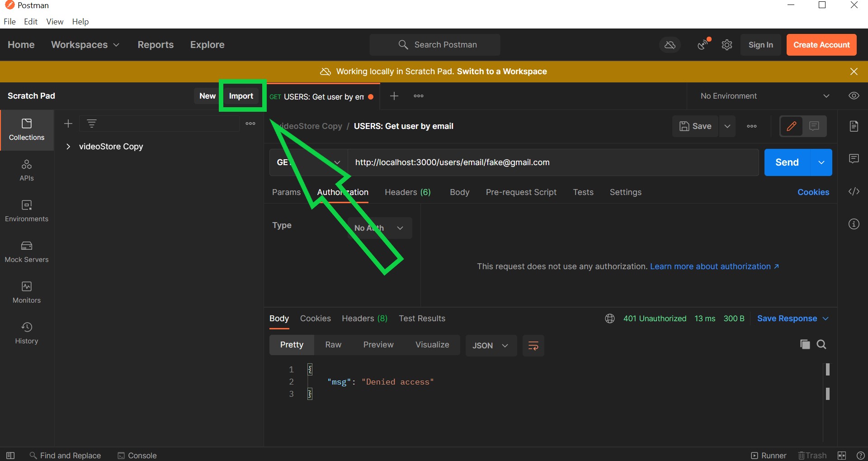
Task: Open the auth Type No Auth dropdown
Action: (380, 228)
